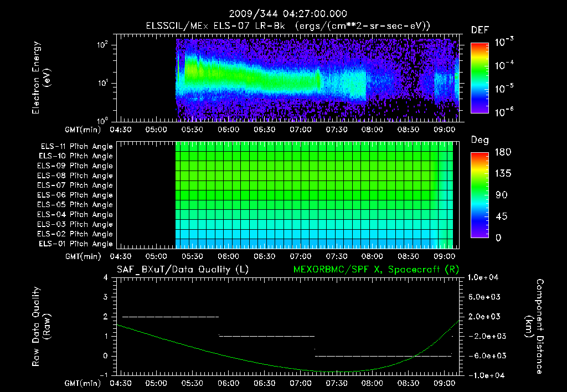Click the ELS-10 Pitch Angle row label
The height and width of the screenshot is (392, 567).
(76, 156)
